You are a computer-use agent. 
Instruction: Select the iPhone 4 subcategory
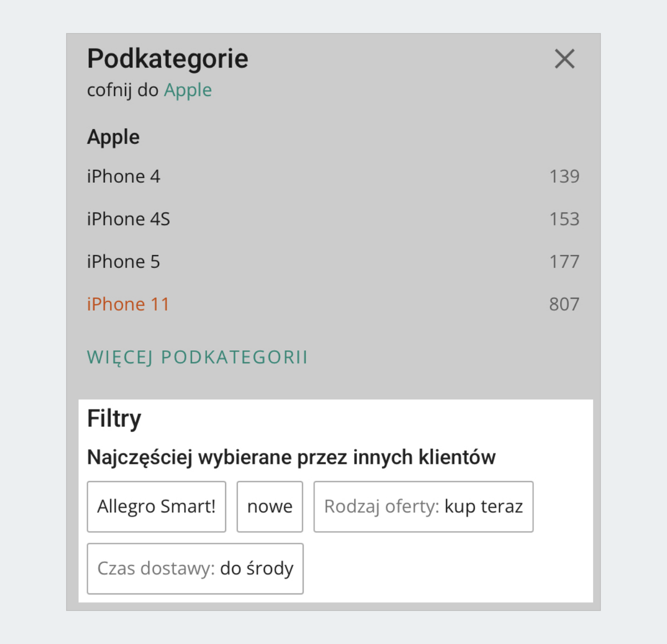(x=123, y=176)
